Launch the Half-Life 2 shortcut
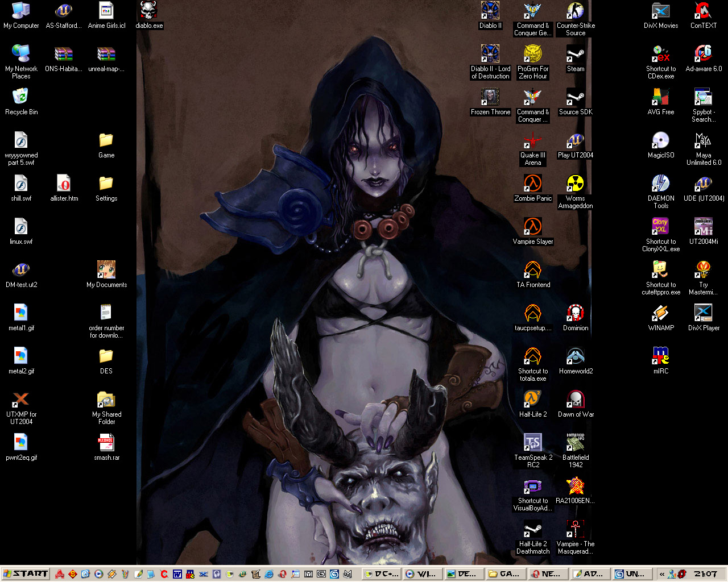Viewport: 728px width, 582px height. [533, 404]
